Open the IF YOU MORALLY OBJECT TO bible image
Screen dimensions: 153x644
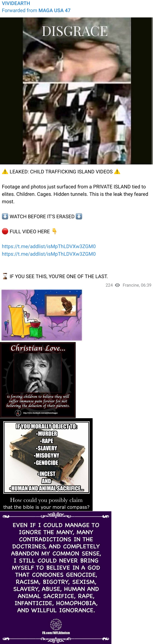point(46,464)
